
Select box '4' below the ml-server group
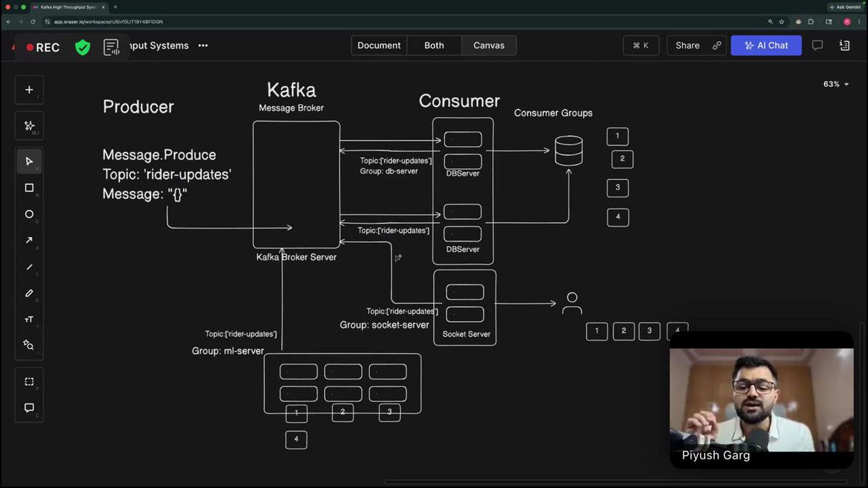[x=296, y=440]
